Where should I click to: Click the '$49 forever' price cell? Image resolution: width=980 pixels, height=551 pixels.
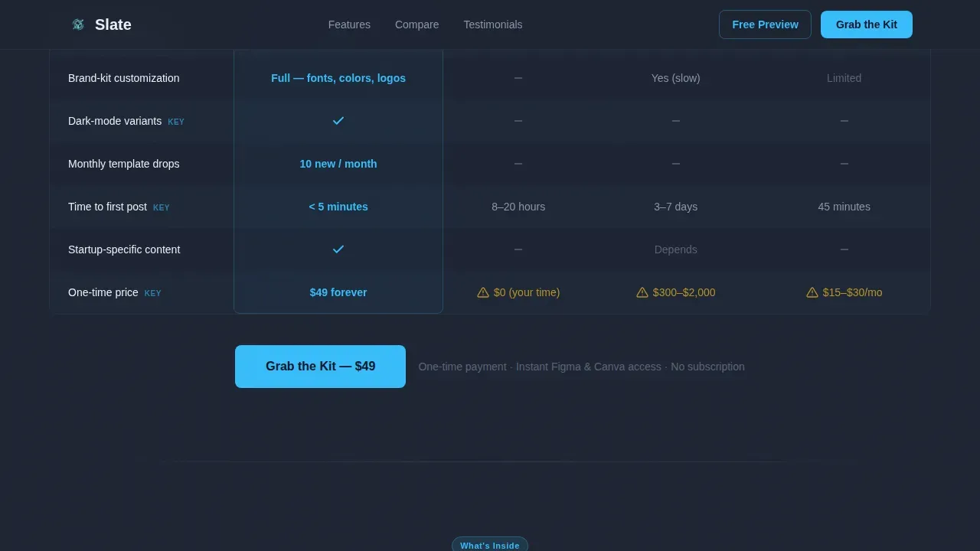tap(338, 292)
